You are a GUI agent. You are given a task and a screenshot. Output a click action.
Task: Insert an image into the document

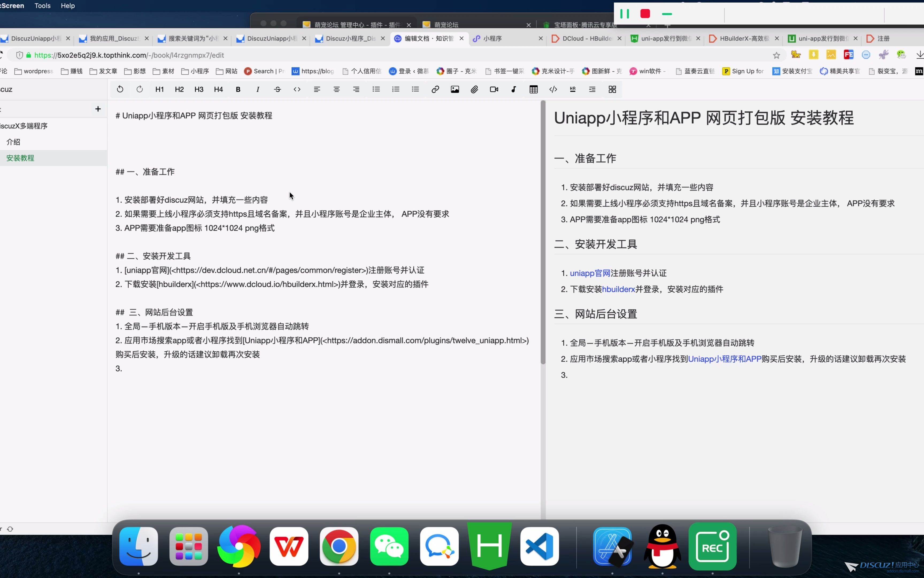tap(455, 89)
